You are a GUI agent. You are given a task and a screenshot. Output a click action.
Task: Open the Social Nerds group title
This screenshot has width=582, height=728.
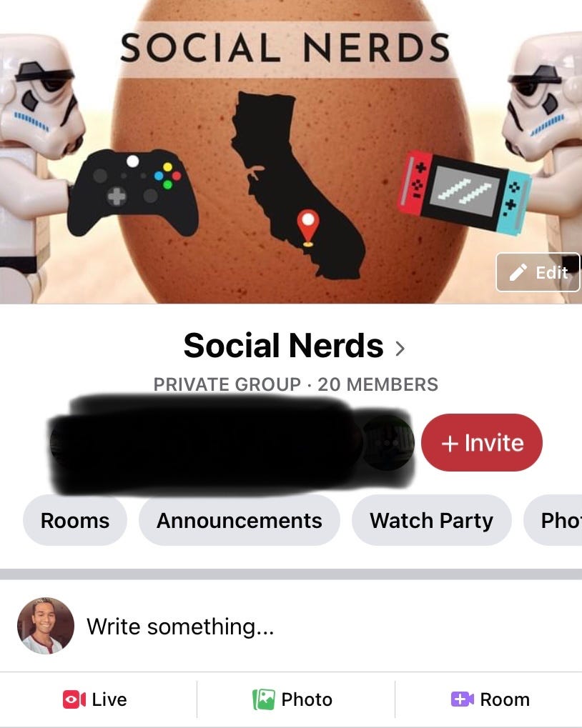coord(283,346)
